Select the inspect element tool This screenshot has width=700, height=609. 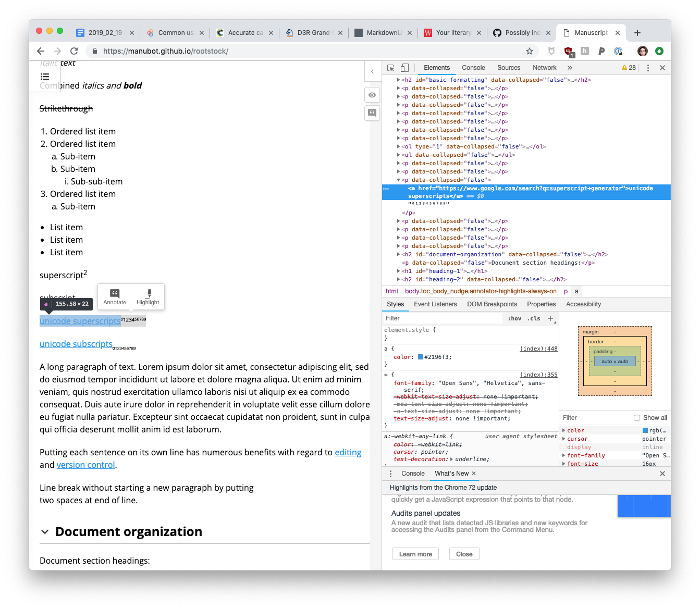click(391, 68)
